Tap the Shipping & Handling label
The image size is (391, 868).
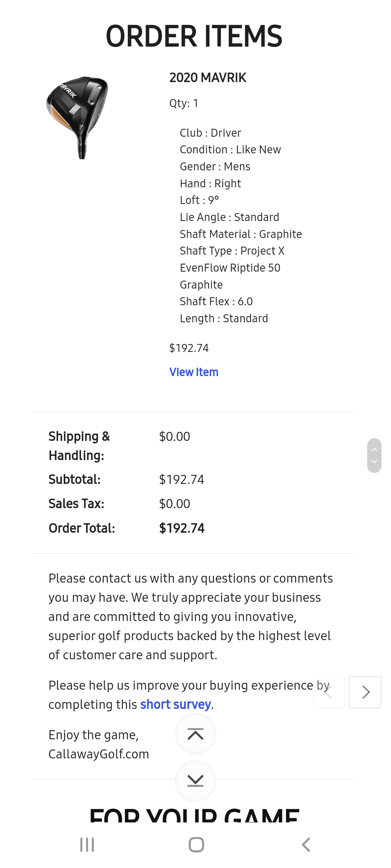[79, 446]
